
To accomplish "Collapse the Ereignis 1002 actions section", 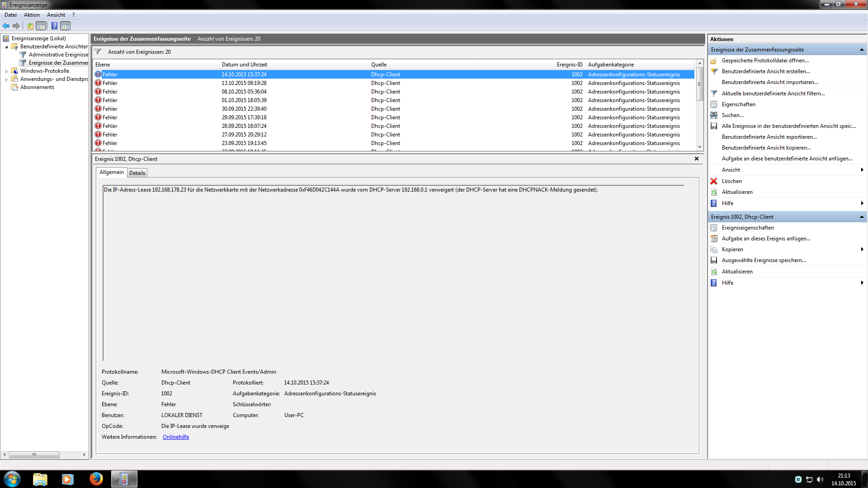I will 861,217.
